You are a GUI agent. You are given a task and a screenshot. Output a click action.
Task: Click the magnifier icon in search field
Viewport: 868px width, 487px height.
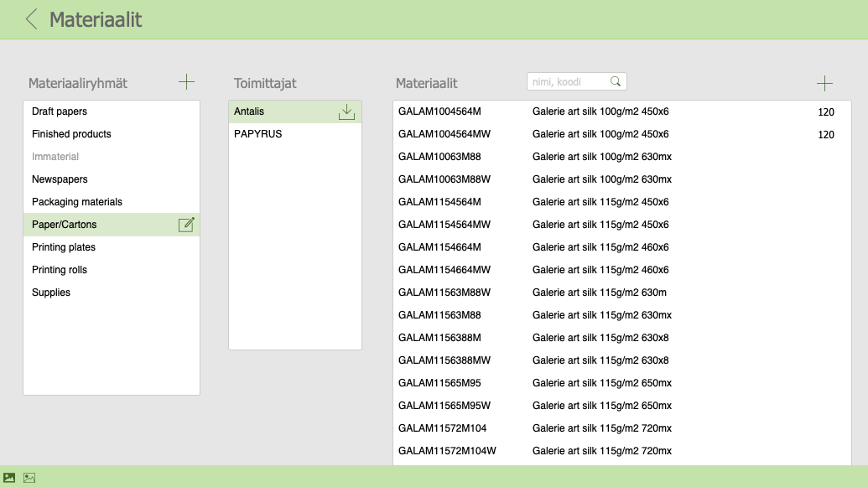[616, 81]
